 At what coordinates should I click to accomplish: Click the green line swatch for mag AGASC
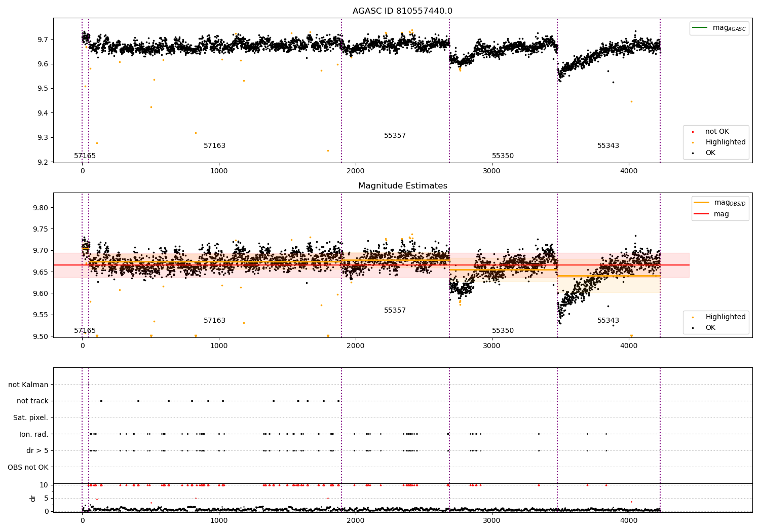point(700,28)
